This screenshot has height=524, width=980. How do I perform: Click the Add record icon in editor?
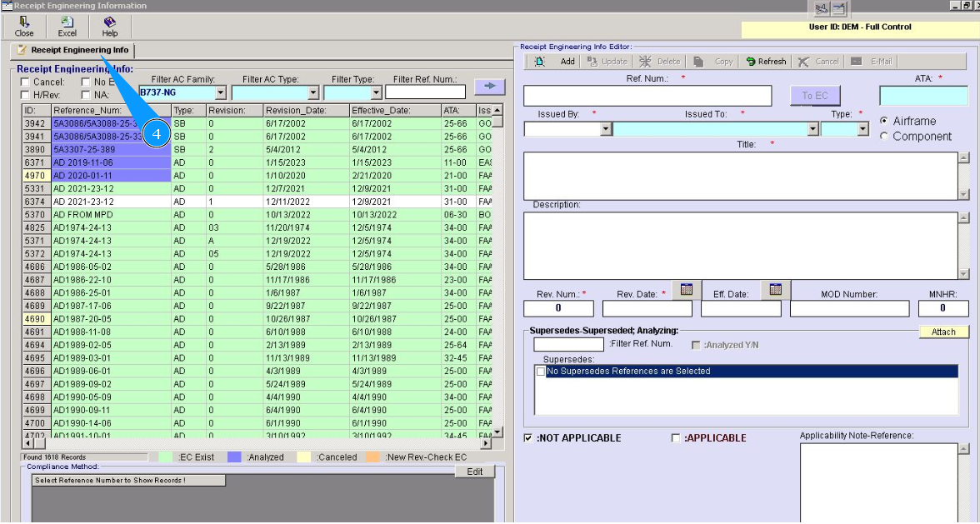click(540, 62)
